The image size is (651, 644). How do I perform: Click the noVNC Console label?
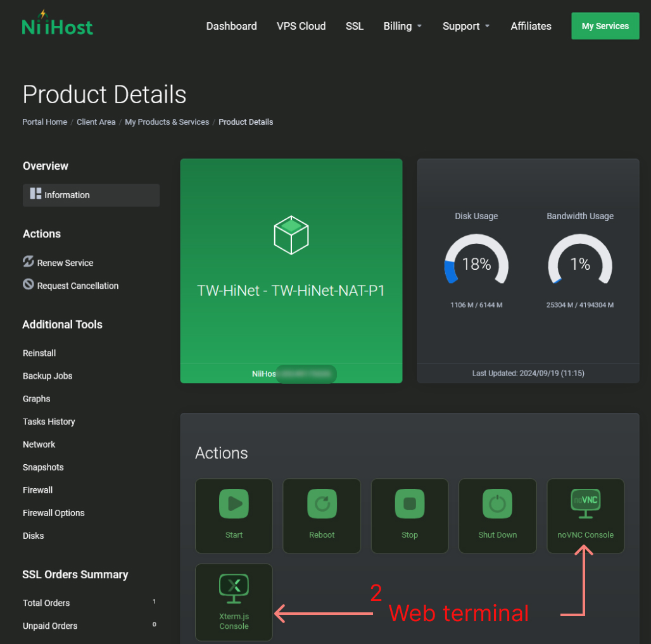[585, 535]
